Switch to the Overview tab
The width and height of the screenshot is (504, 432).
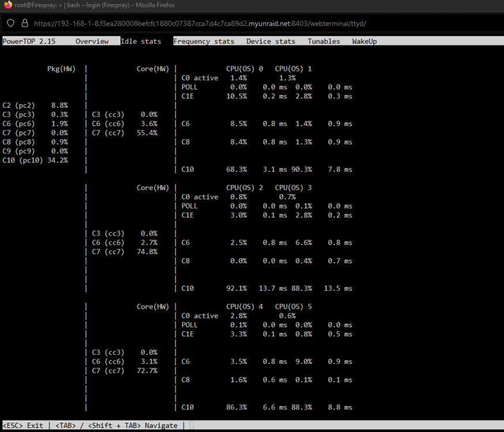pyautogui.click(x=92, y=41)
